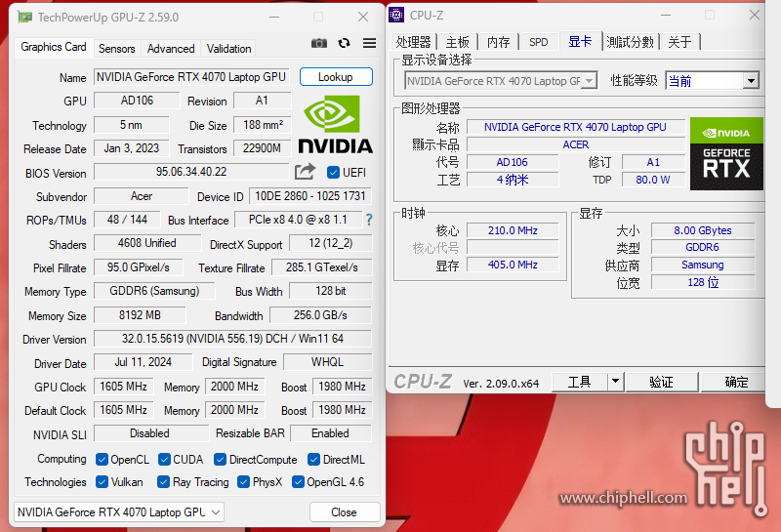Click the BIOS Version field
Screen dimensions: 781x532
point(191,173)
